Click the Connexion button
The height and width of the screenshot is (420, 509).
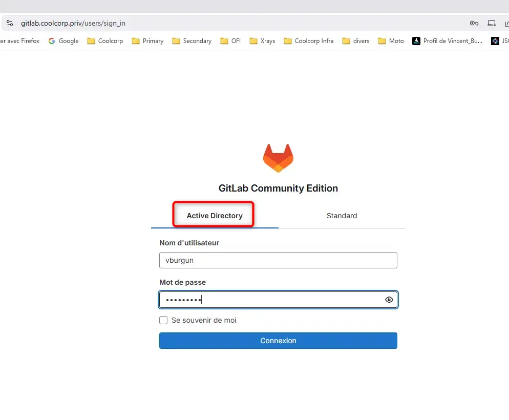[278, 341]
